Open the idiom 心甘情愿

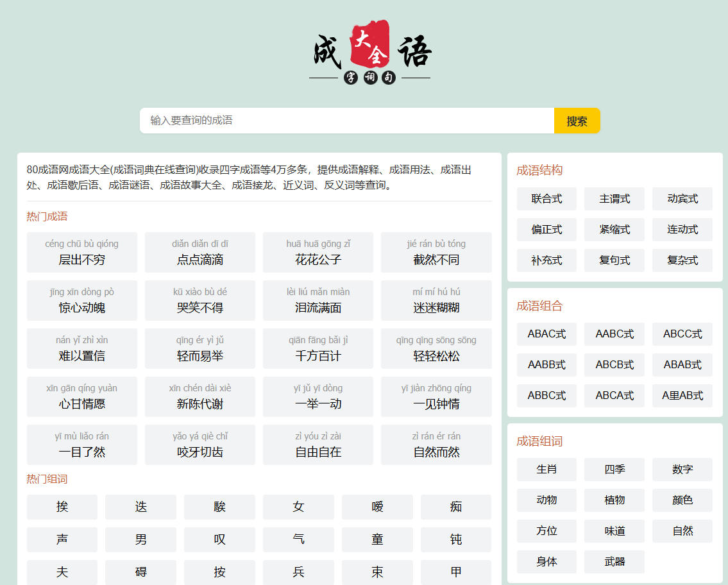click(81, 396)
